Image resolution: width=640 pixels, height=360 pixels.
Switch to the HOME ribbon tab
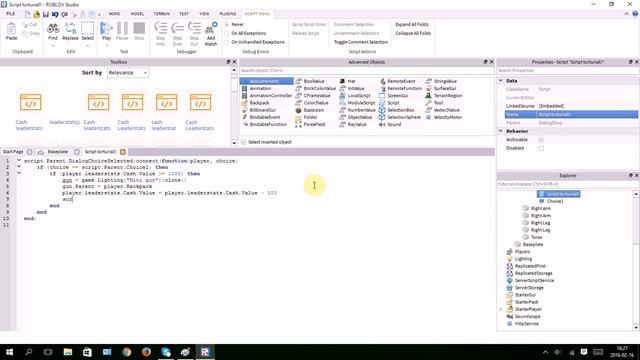coord(114,14)
